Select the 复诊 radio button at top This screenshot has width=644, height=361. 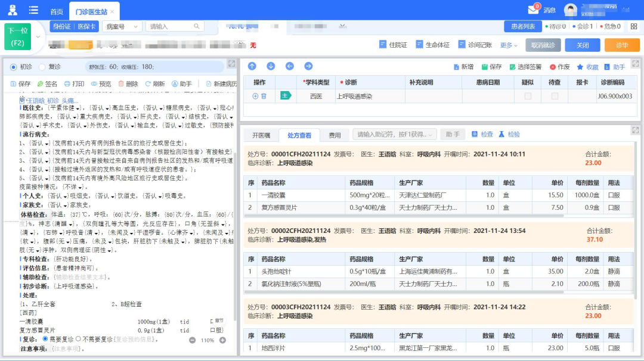point(42,67)
